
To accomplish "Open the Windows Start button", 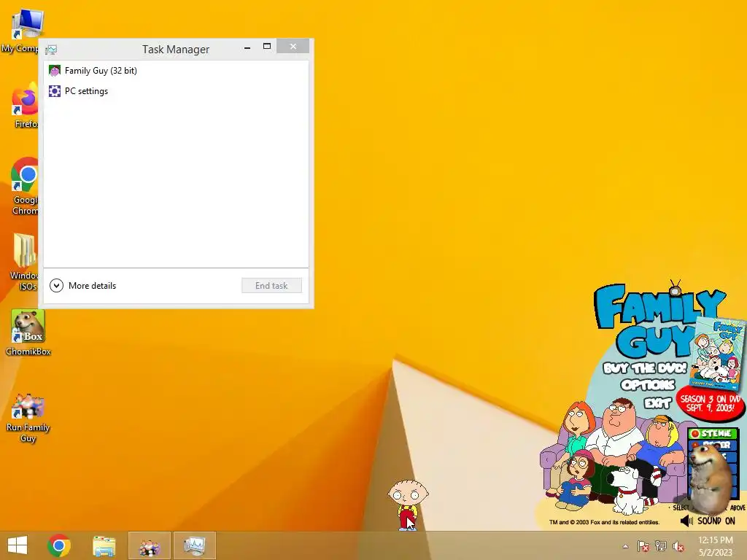I will point(18,545).
